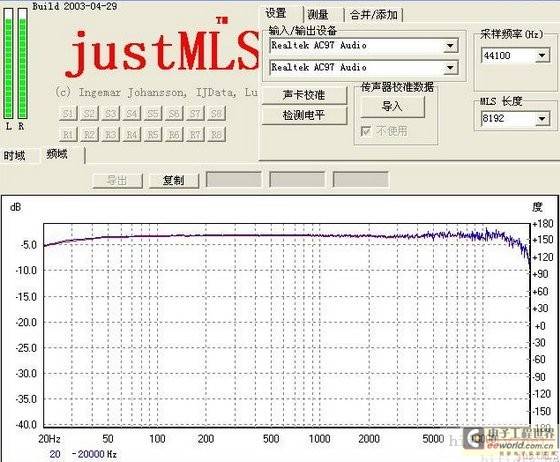Click the R7 recall button
The image size is (560, 462).
(195, 135)
